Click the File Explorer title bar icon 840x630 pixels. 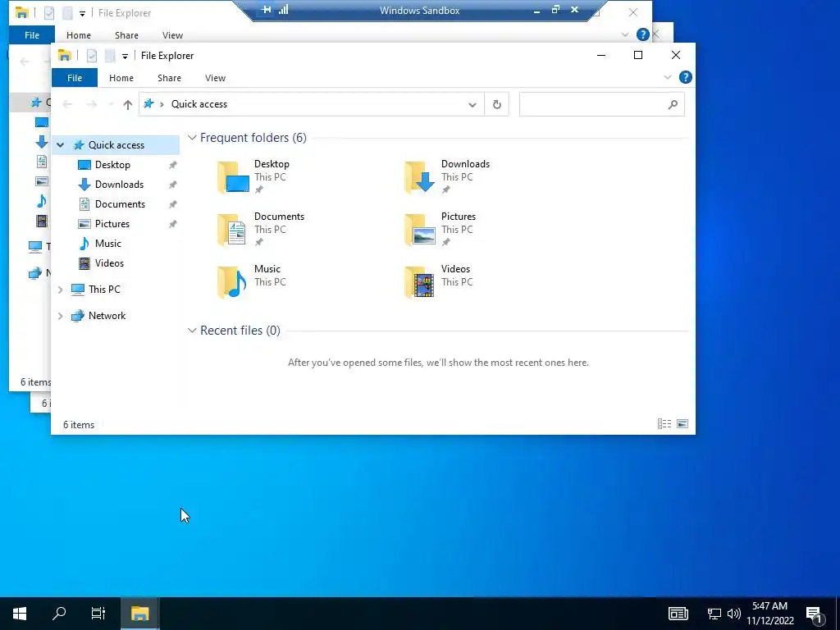[64, 56]
